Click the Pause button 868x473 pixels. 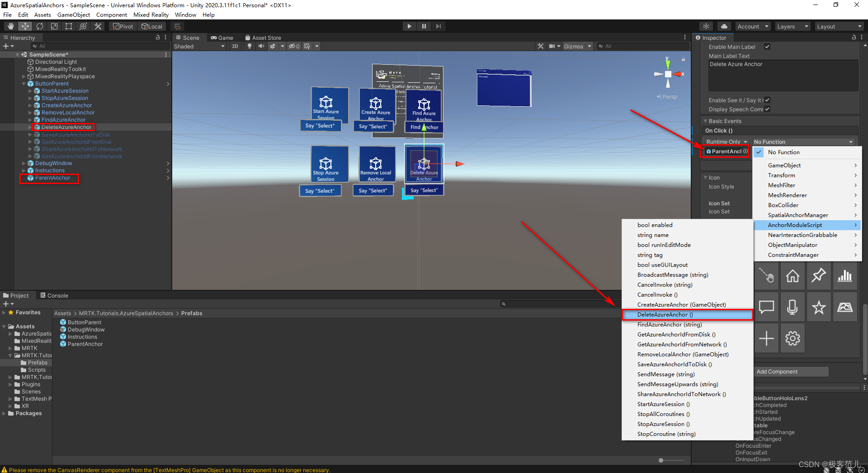point(424,26)
